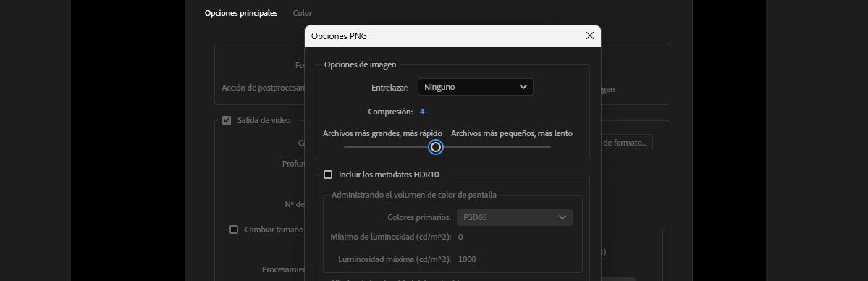Click 'Archivos más pequeños, más lento' label
868x281 pixels.
(x=512, y=133)
